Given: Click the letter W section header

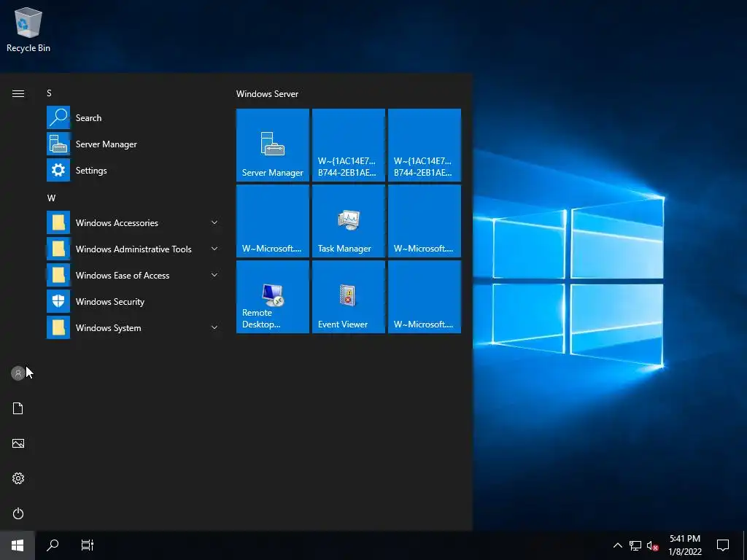Looking at the screenshot, I should [x=52, y=198].
